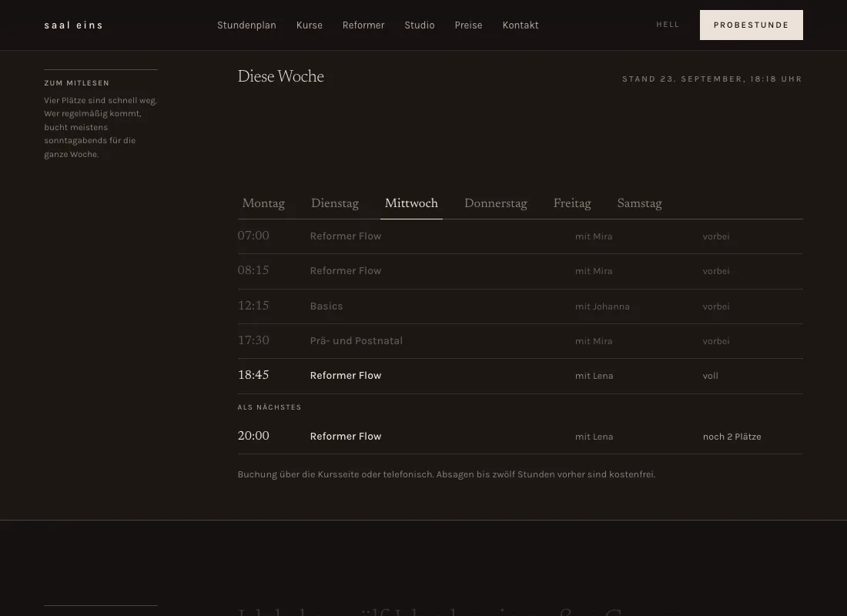
Task: Click the 'ALS NÄCHSTES' label
Action: (x=269, y=407)
